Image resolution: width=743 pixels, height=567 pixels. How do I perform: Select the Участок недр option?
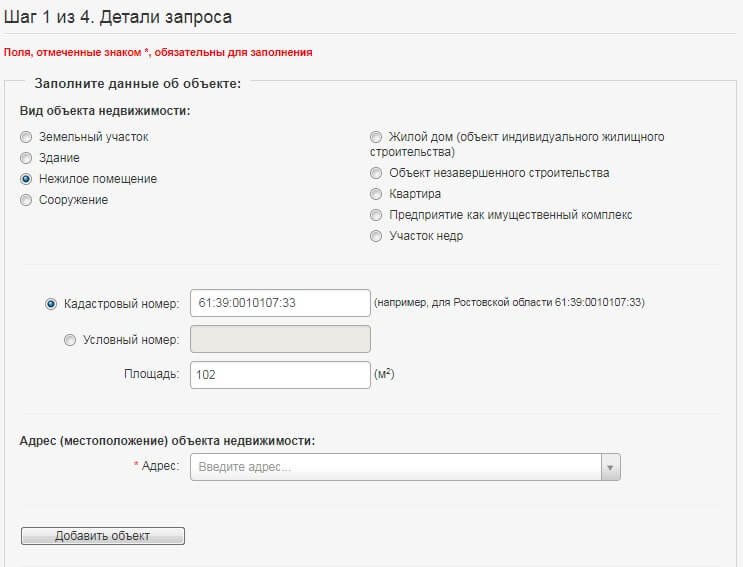click(376, 236)
